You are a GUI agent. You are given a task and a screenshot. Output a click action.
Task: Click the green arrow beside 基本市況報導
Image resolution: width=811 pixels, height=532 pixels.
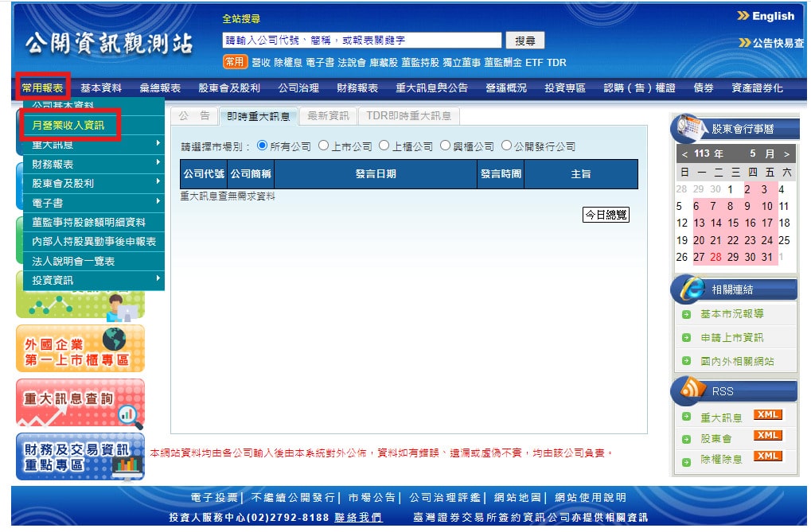tap(688, 313)
